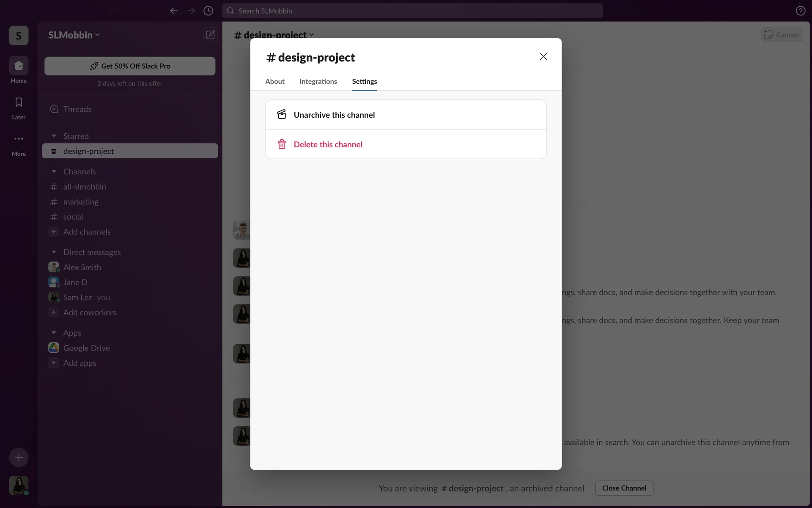Screen dimensions: 812x508
Task: Click the new message compose icon
Action: pos(210,35)
